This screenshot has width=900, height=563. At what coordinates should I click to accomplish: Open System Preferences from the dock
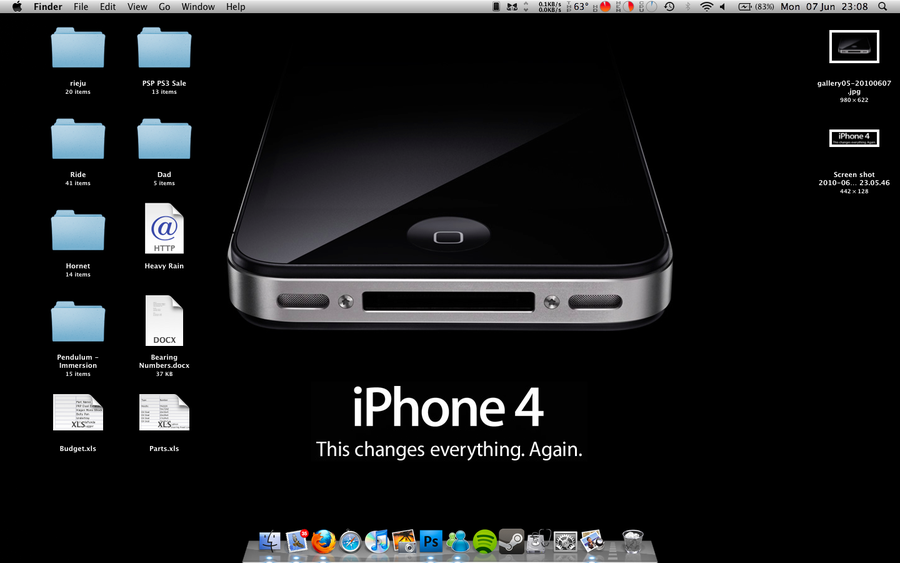565,542
